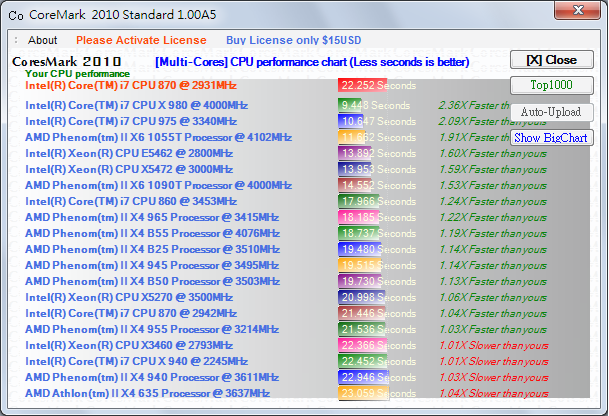
Task: Select Core i7 860 @ 3453MHz row
Action: [131, 201]
